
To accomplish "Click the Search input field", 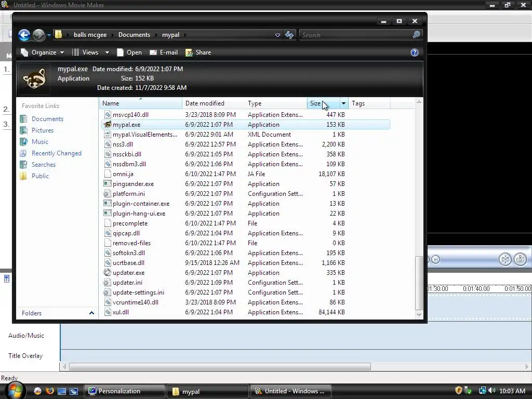I will pyautogui.click(x=354, y=35).
